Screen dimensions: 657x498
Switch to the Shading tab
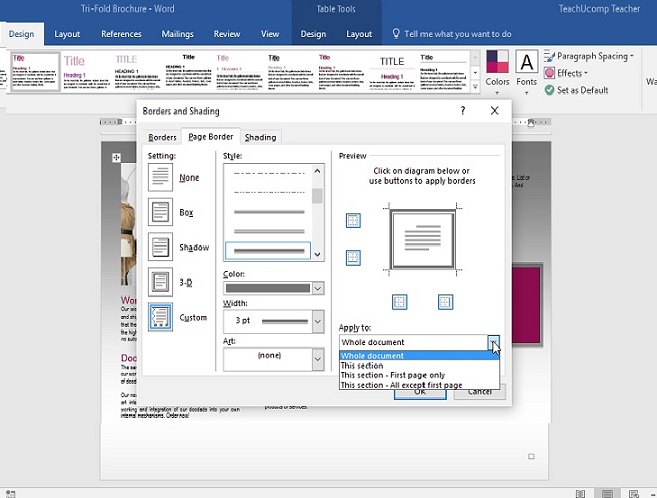tap(260, 137)
